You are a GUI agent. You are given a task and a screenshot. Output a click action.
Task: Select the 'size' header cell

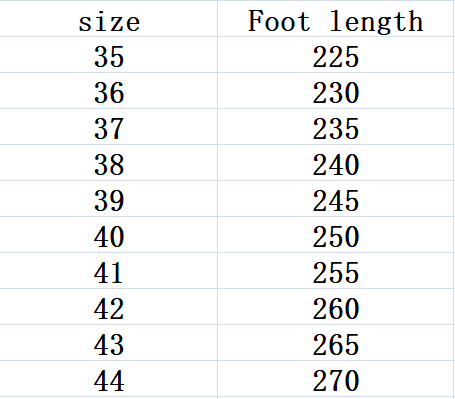tap(109, 19)
